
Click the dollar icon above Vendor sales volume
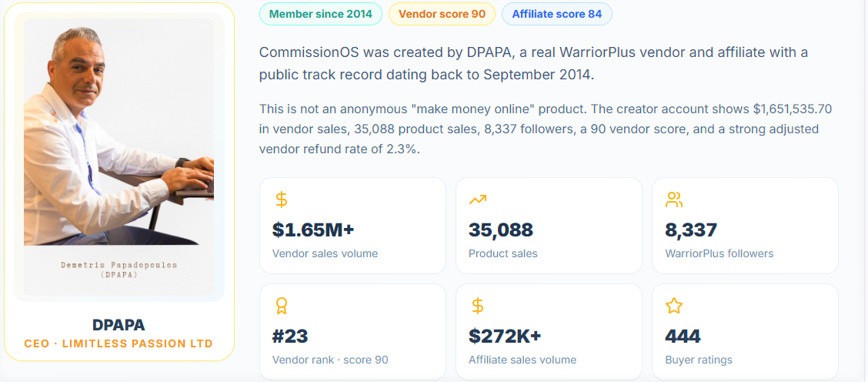[x=281, y=199]
